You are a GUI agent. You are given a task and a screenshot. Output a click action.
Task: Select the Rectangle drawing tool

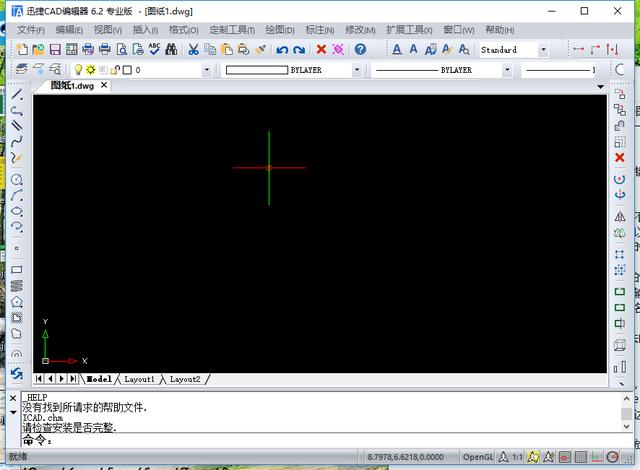tap(16, 270)
